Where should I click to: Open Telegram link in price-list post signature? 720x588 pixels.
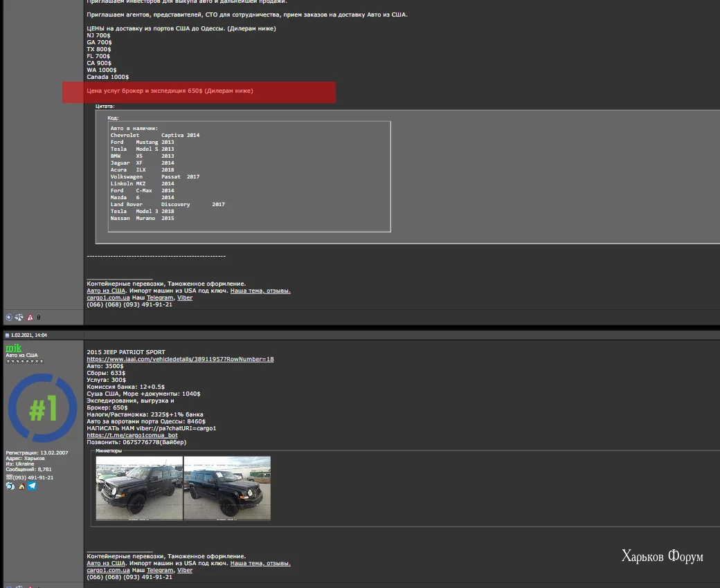(x=160, y=297)
